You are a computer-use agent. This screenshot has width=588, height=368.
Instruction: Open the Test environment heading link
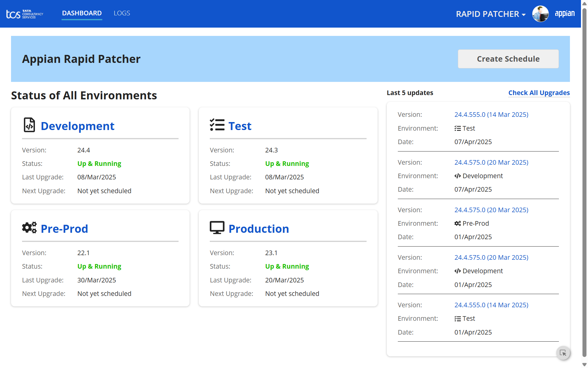pos(240,126)
